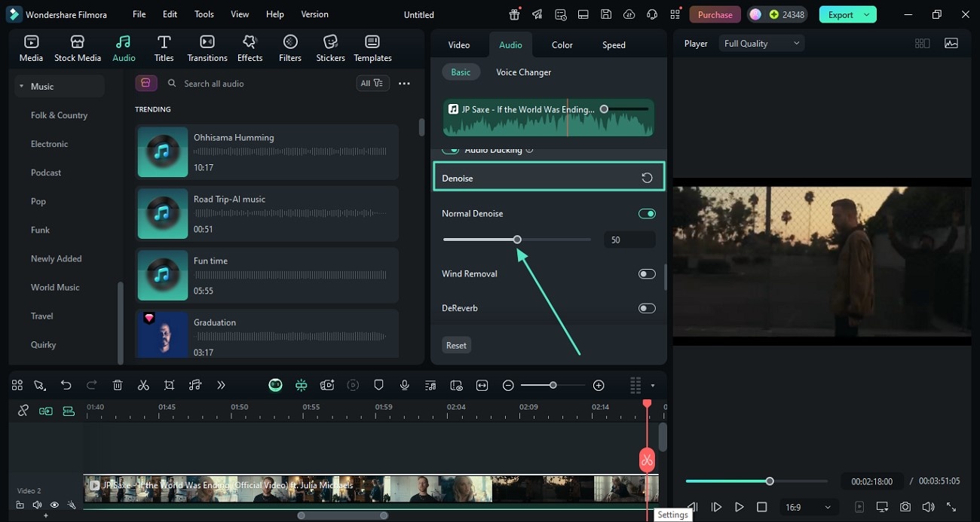Start voiceover with the microphone icon
This screenshot has height=522, width=980.
pyautogui.click(x=405, y=385)
